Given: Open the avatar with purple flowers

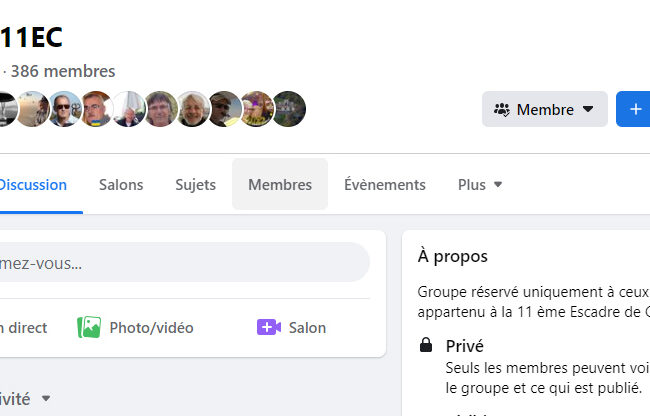Looking at the screenshot, I should pyautogui.click(x=257, y=109).
